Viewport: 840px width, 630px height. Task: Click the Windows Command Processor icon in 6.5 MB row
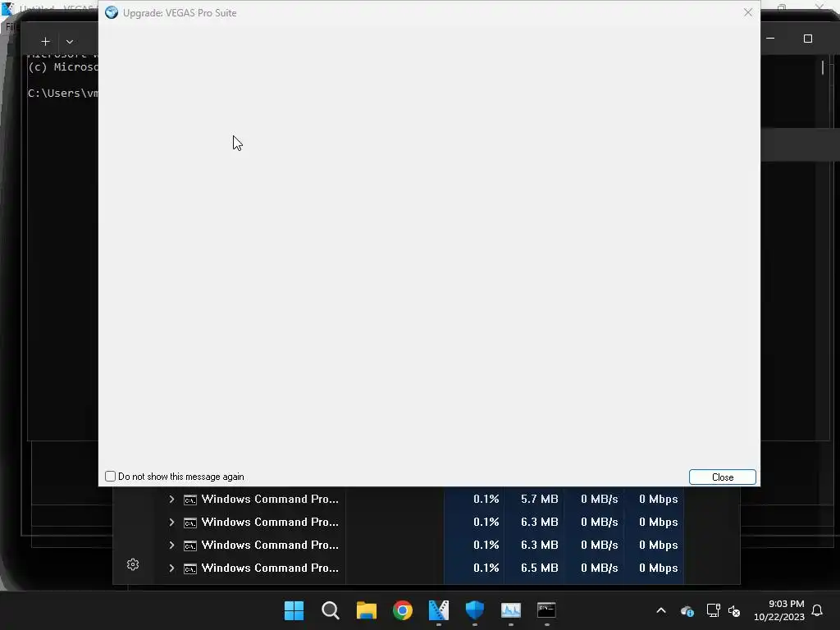pyautogui.click(x=190, y=568)
